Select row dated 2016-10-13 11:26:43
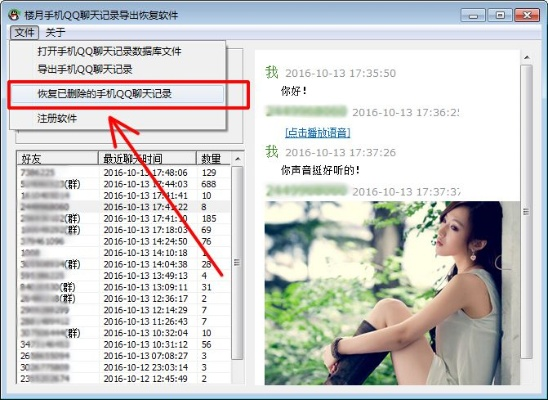Screen dimensions: 548x400 (124, 321)
